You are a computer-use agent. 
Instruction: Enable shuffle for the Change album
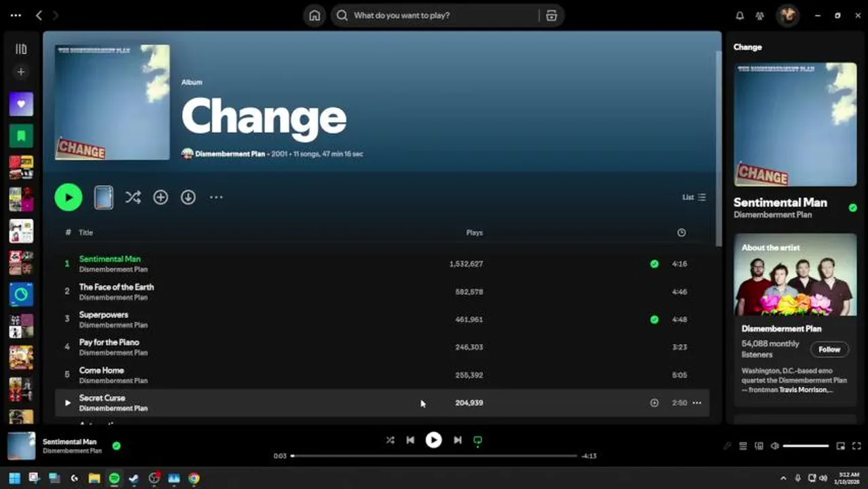click(133, 197)
